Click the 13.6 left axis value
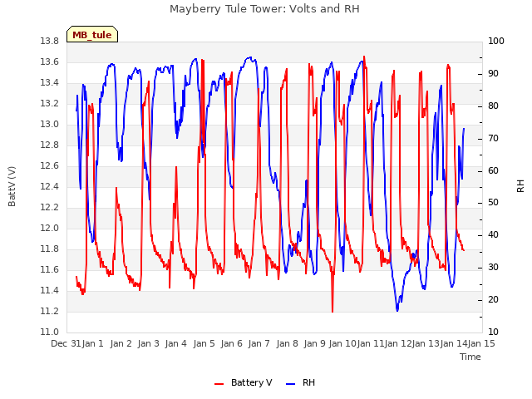The height and width of the screenshot is (399, 532). pos(49,62)
